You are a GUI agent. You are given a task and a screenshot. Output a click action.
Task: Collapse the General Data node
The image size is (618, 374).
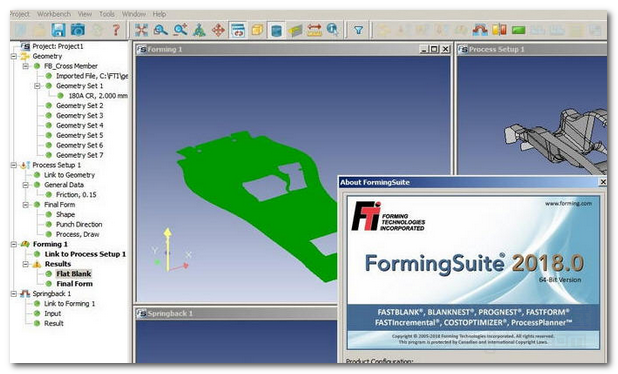[26, 185]
